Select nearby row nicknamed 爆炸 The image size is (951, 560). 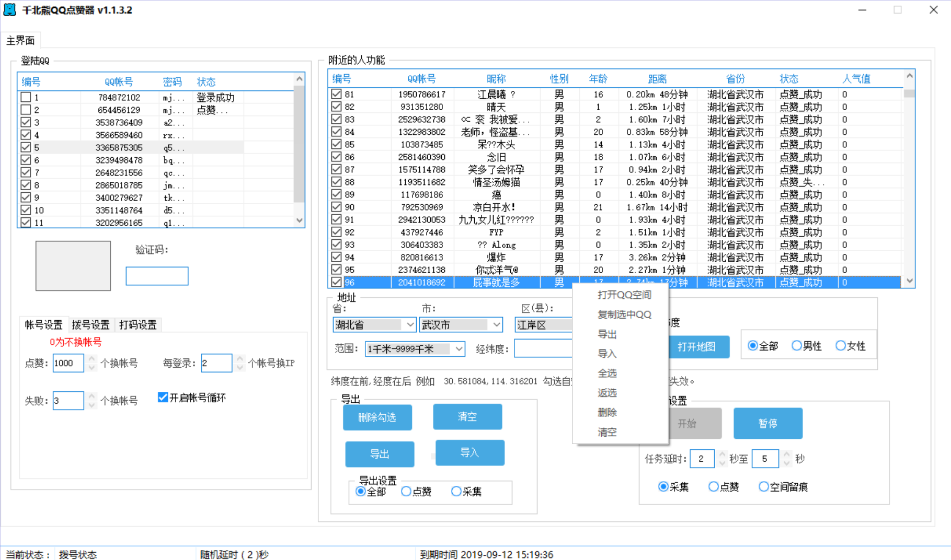tap(614, 257)
